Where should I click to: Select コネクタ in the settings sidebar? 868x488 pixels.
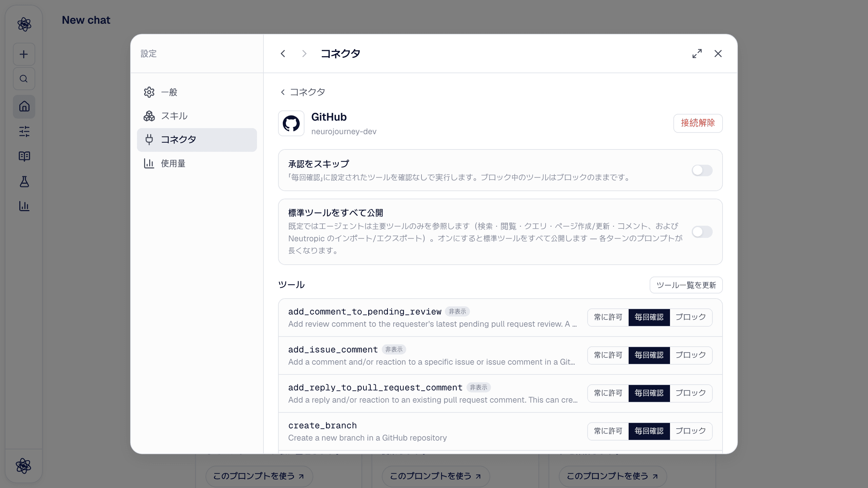coord(197,140)
